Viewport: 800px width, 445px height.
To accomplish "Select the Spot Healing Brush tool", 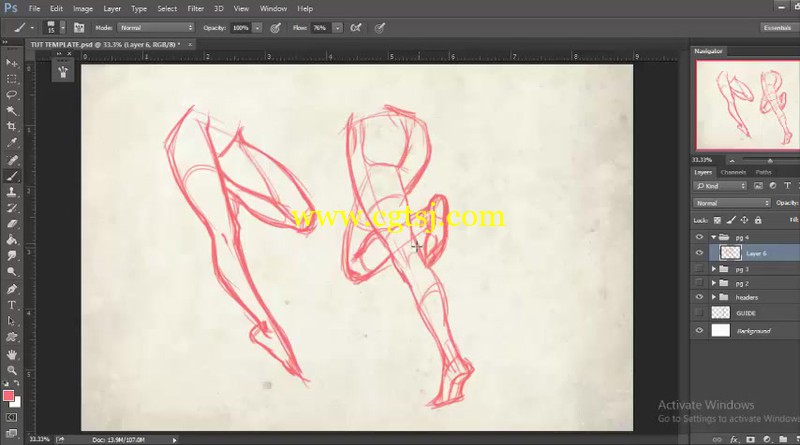I will pos(11,160).
